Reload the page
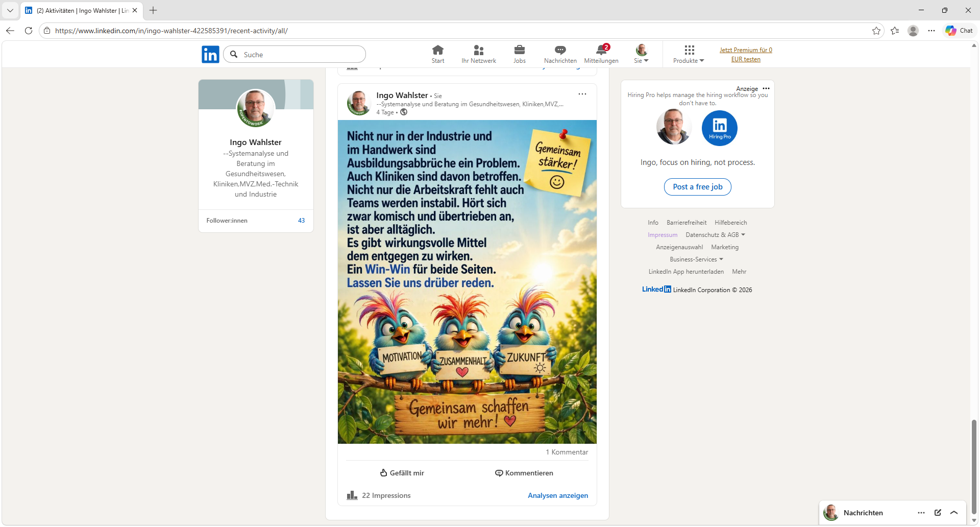The width and height of the screenshot is (980, 527). (29, 31)
